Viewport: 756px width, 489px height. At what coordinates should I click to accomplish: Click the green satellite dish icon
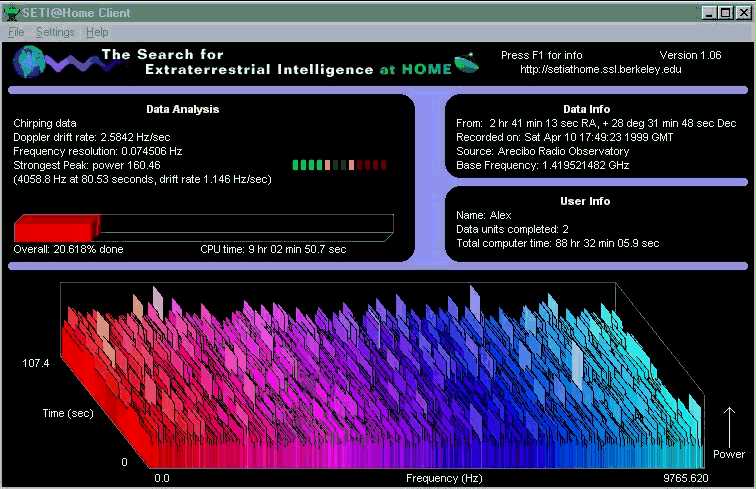pyautogui.click(x=466, y=63)
